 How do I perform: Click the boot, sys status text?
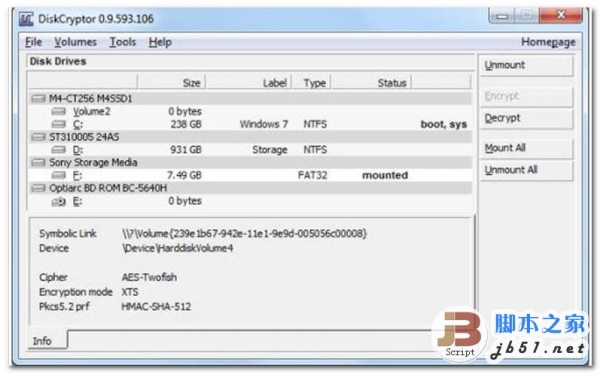[444, 124]
